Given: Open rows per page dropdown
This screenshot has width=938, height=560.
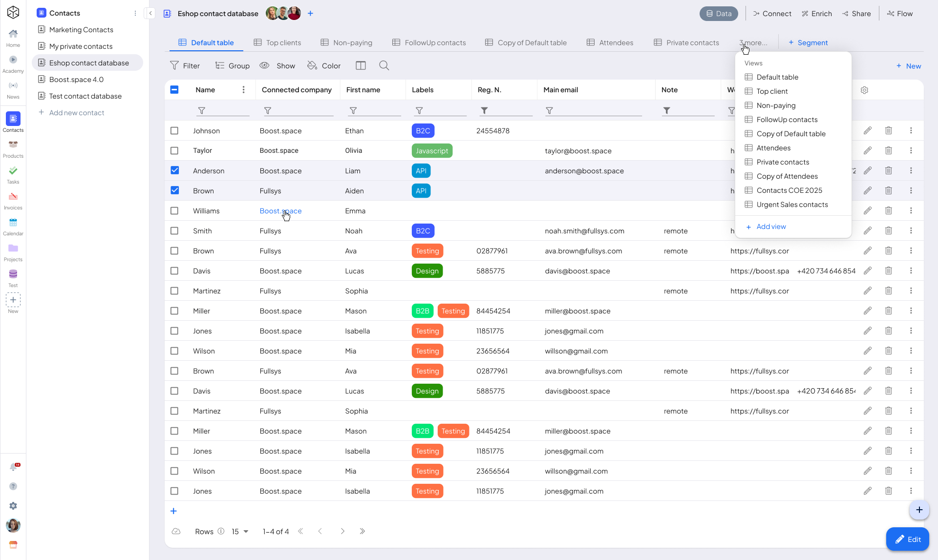Looking at the screenshot, I should pyautogui.click(x=240, y=531).
